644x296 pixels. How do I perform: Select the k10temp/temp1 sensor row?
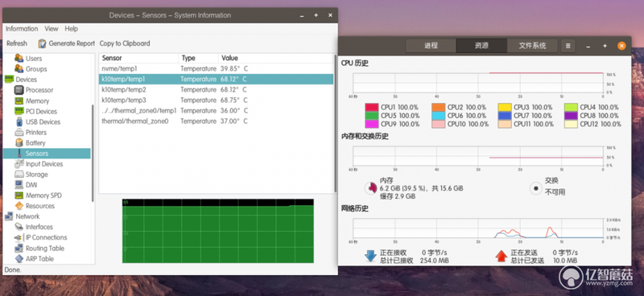(216, 79)
